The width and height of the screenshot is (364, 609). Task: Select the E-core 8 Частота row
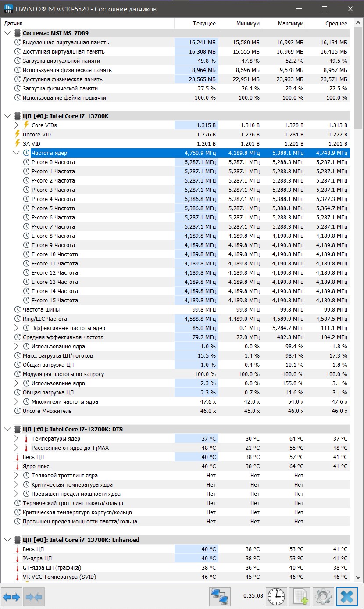point(175,236)
